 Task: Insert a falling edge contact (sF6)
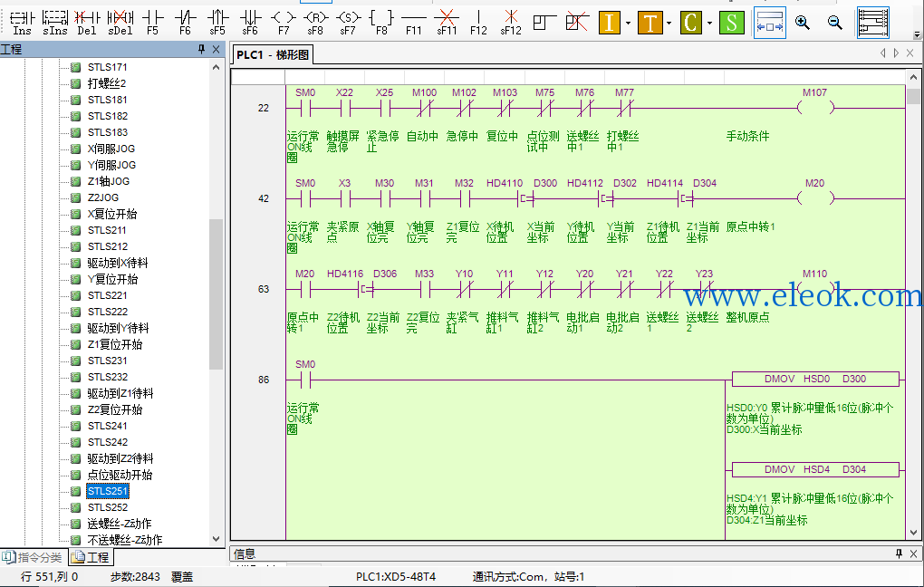[x=250, y=23]
